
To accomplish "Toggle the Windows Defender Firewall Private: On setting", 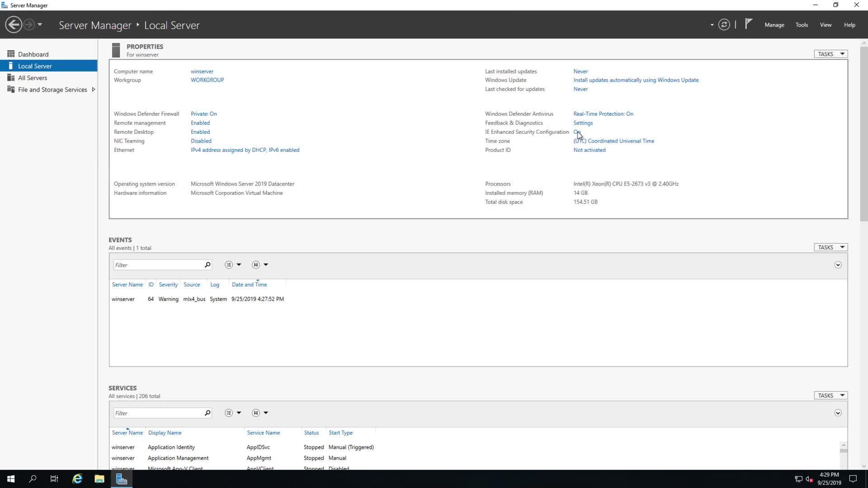I will coord(203,114).
